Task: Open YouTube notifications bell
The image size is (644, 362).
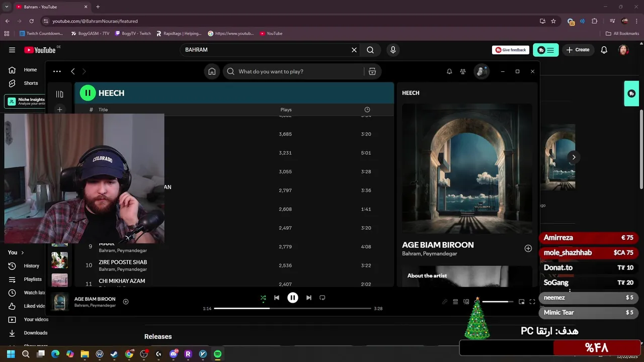Action: click(604, 50)
